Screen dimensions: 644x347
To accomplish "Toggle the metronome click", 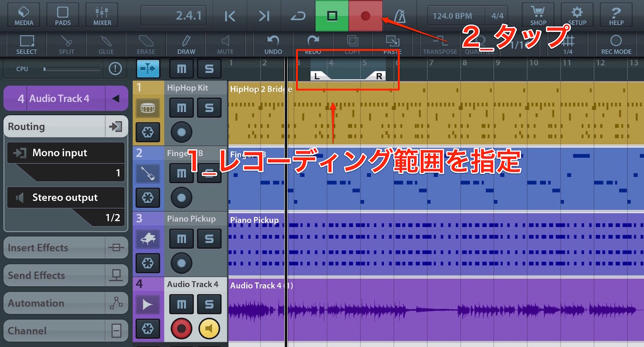I will click(399, 16).
